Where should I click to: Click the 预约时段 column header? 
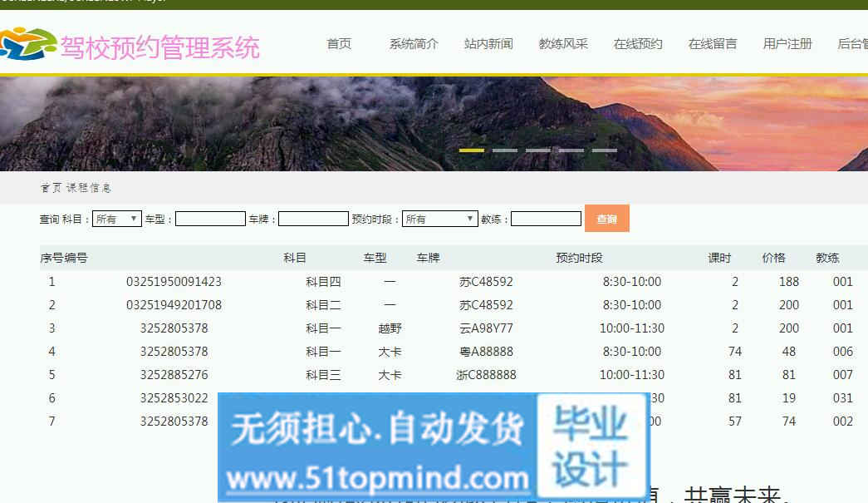click(x=579, y=258)
